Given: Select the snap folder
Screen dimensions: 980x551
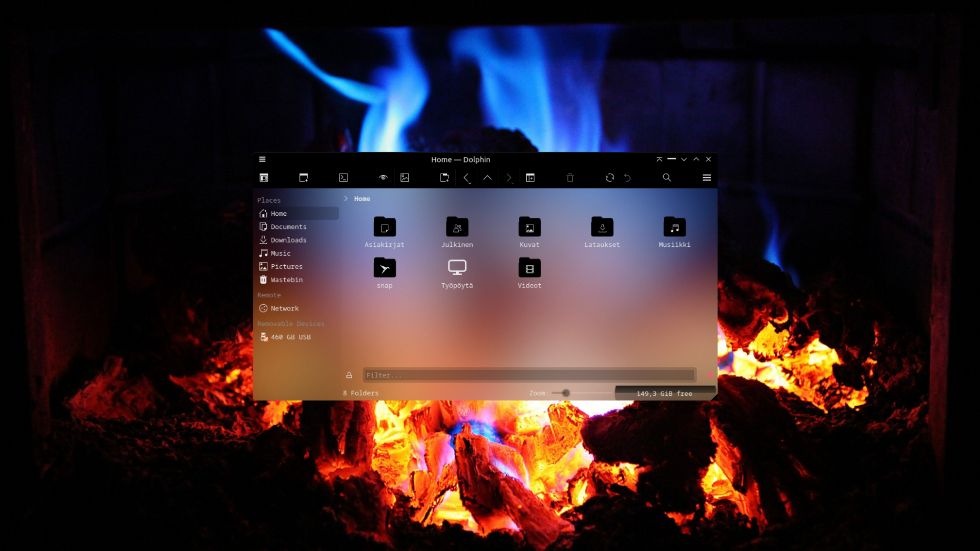Looking at the screenshot, I should (x=385, y=273).
